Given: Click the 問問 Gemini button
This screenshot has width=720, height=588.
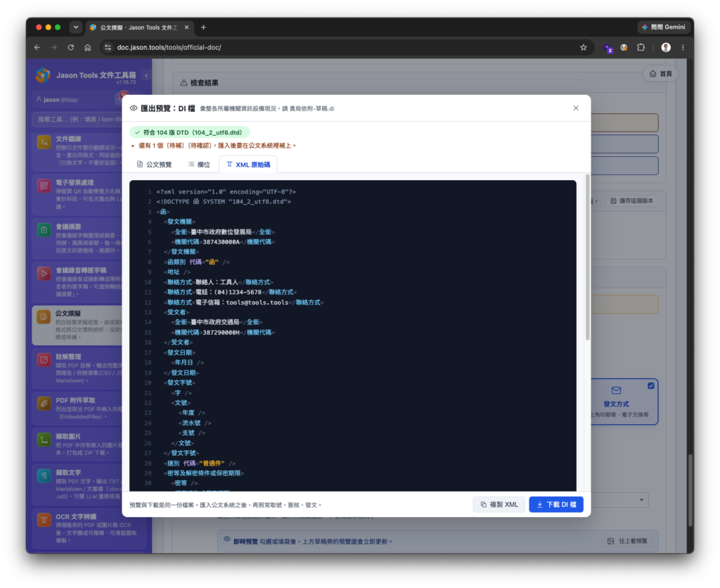Looking at the screenshot, I should pyautogui.click(x=664, y=27).
